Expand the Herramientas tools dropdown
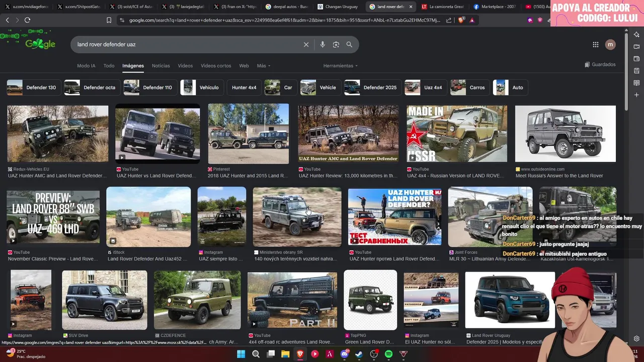Screen dimensions: 644x362 [x=341, y=66]
